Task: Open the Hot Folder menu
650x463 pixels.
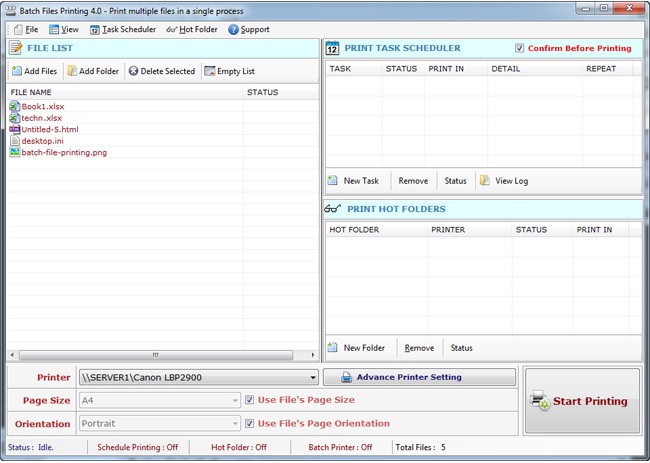Action: 192,30
